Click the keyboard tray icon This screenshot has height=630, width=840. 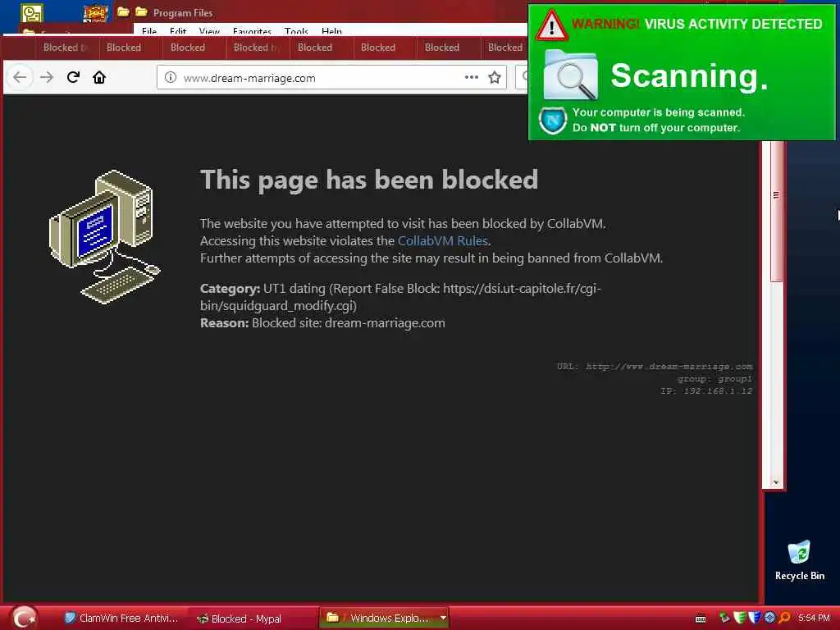pos(701,619)
